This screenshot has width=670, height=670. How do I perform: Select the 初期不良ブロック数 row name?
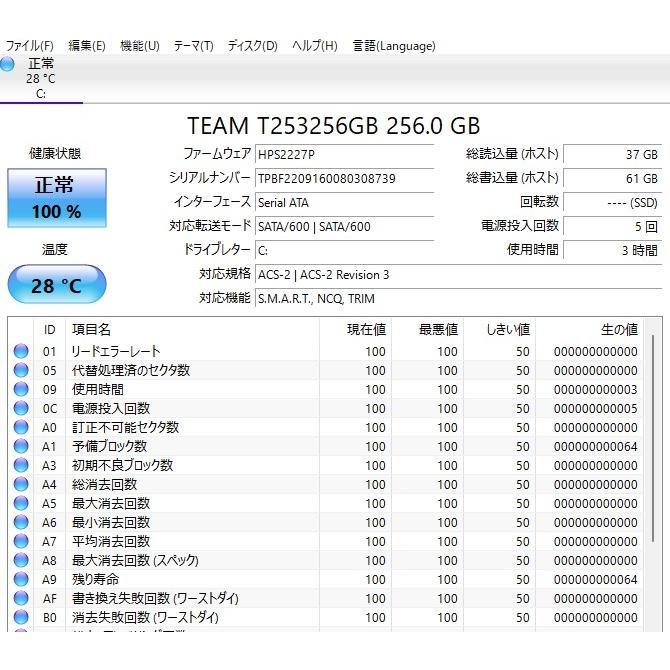point(122,465)
